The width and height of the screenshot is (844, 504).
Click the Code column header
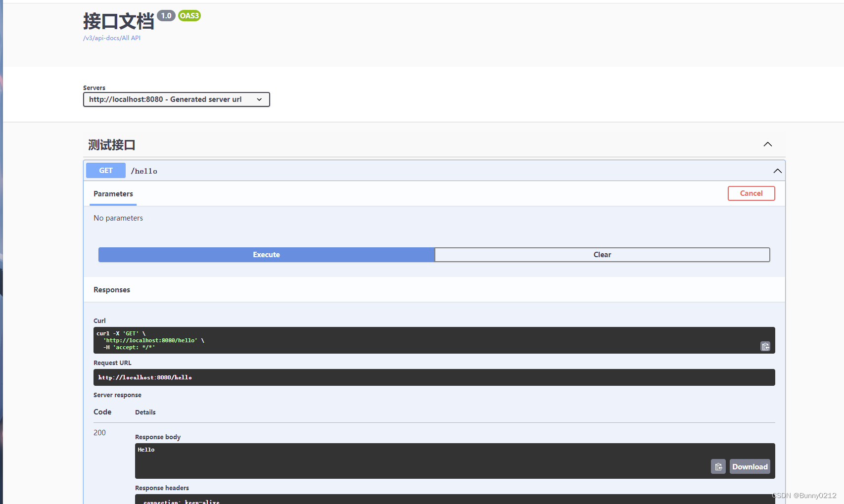[102, 412]
